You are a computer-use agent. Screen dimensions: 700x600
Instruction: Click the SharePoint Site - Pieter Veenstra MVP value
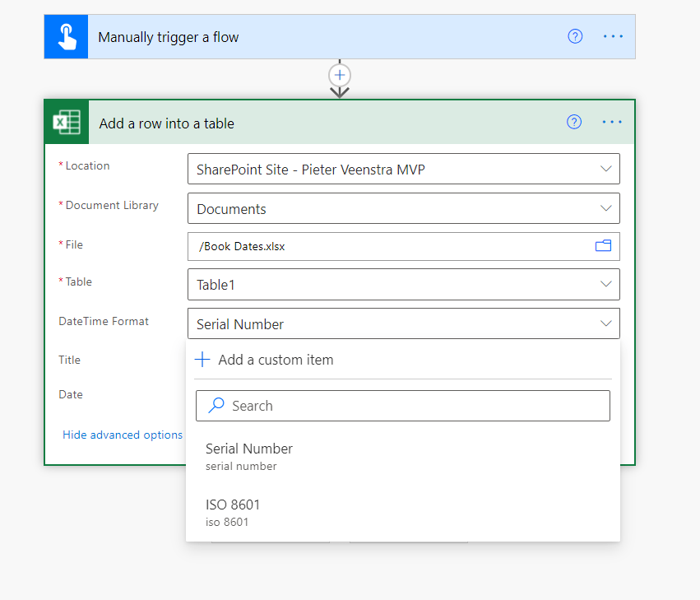point(311,170)
